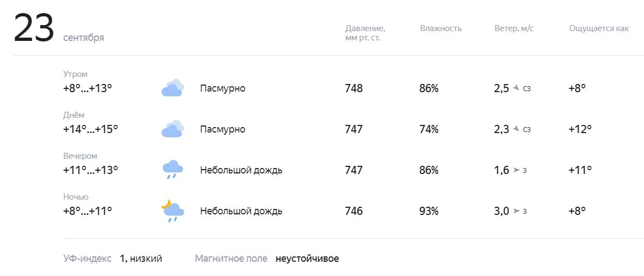Click the daytime wind direction arrow
Screen dimensions: 644x276
point(516,129)
